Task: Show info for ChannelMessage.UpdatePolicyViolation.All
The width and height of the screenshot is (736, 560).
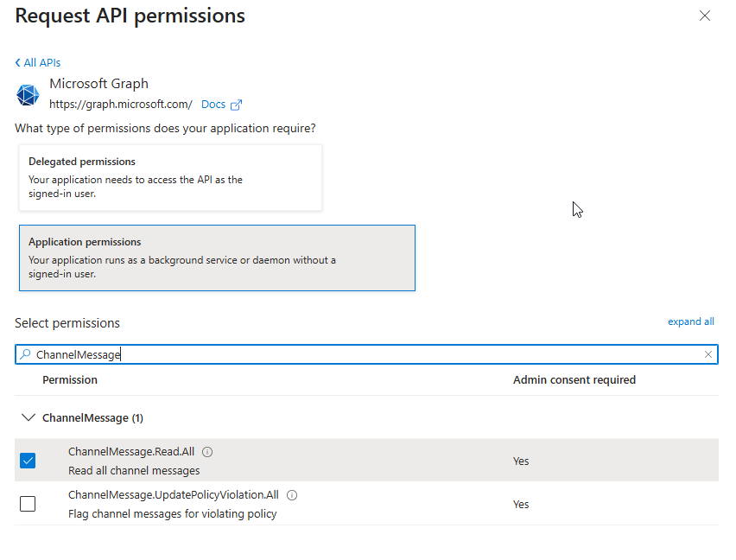Action: click(292, 495)
